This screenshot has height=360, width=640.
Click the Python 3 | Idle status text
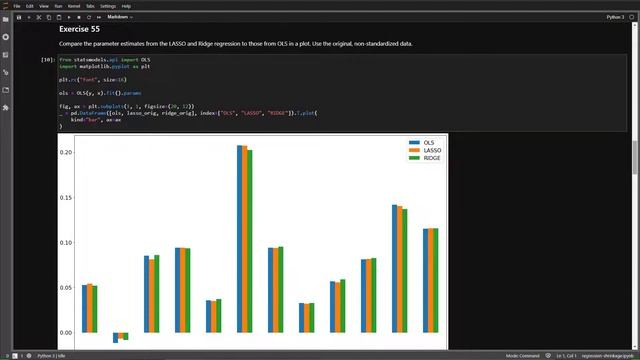[51, 356]
